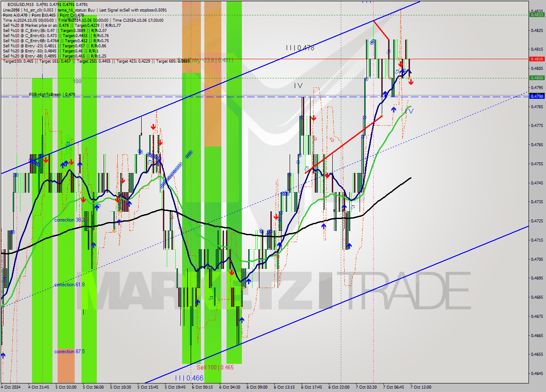Click the '6 Oct 00:15' time label

point(202,387)
